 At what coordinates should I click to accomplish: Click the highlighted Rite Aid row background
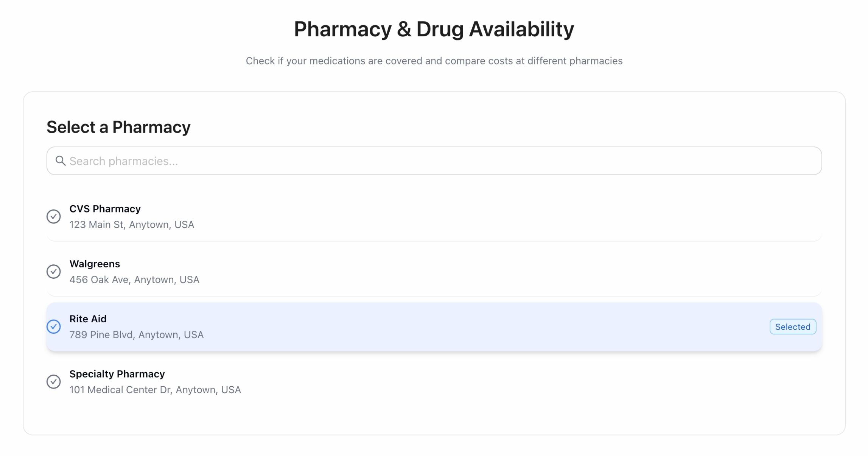pos(454,327)
